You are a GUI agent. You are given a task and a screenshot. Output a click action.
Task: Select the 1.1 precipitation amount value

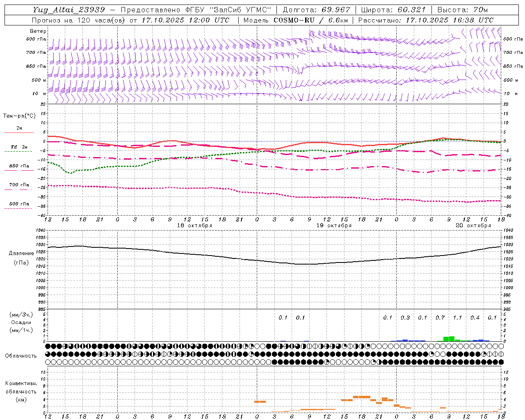point(457,318)
